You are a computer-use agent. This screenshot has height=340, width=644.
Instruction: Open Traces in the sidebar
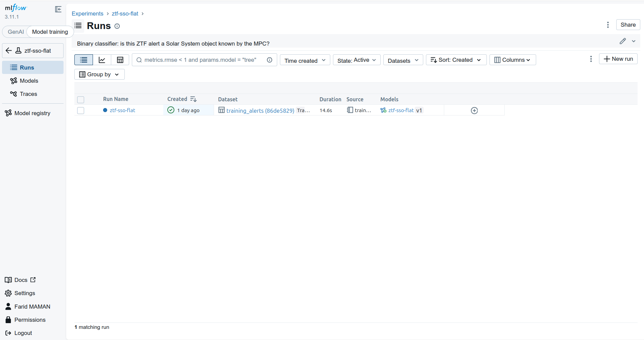click(x=33, y=94)
